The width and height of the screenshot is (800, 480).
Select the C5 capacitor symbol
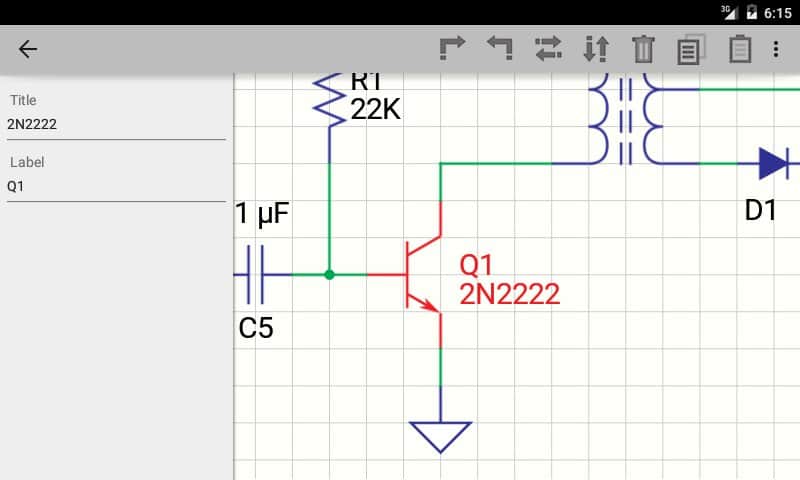point(255,273)
